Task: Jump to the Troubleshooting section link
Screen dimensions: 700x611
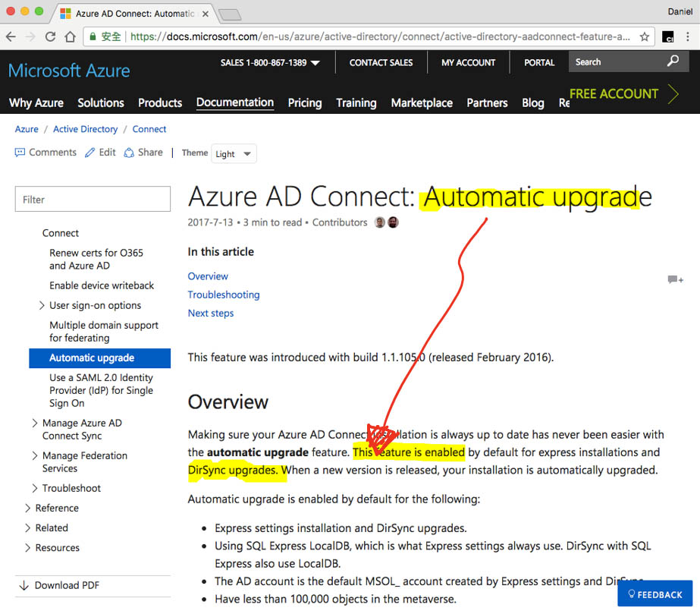Action: pyautogui.click(x=224, y=294)
